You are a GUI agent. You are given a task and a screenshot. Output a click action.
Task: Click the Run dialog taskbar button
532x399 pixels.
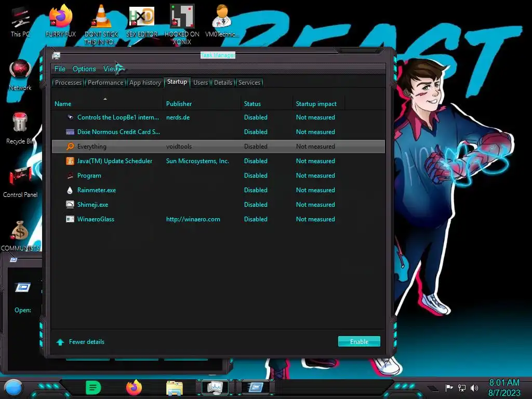256,388
